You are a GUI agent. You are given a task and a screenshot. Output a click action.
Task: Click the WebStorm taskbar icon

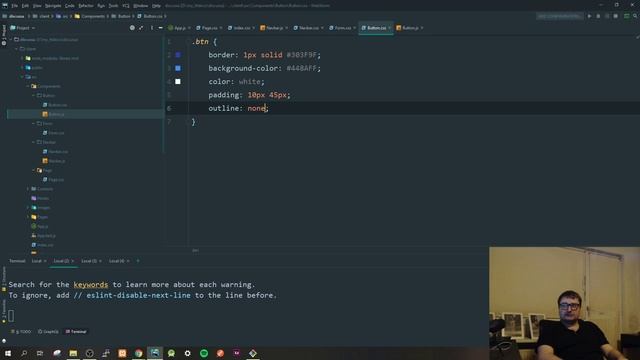tap(155, 353)
